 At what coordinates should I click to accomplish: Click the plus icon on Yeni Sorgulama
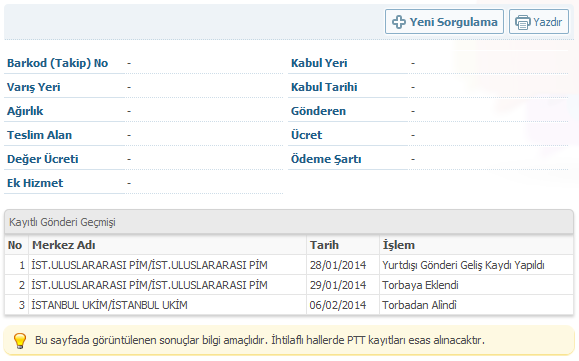click(398, 22)
